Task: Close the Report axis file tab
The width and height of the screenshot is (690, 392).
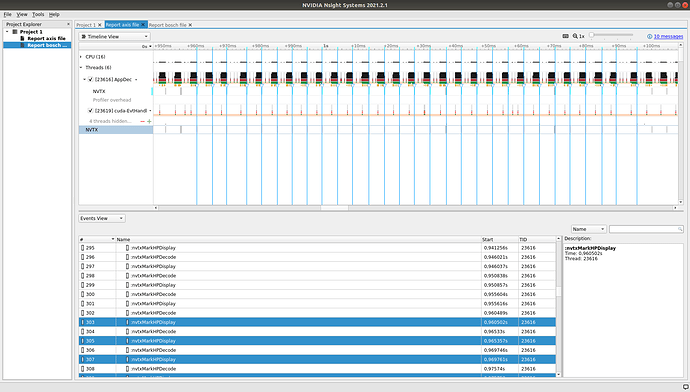Action: [143, 25]
